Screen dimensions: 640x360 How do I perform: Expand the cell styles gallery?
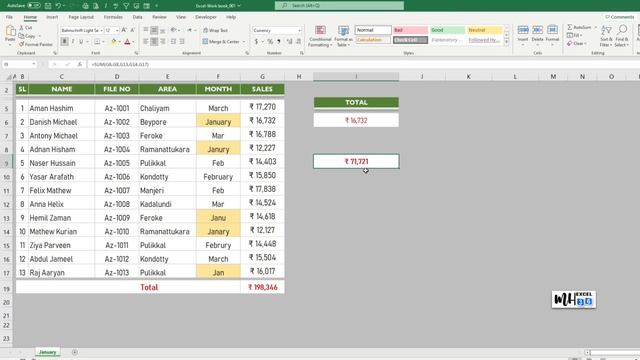[x=507, y=42]
